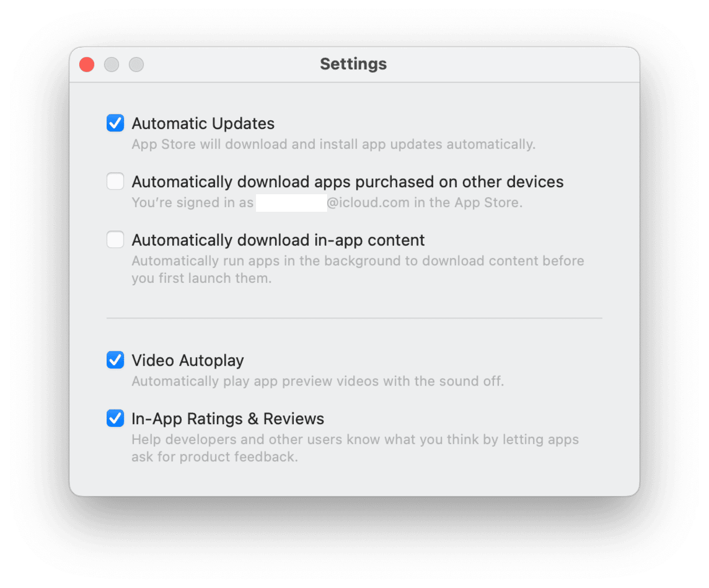Click the 'App Store will download and install' description
The image size is (709, 588).
(x=334, y=144)
